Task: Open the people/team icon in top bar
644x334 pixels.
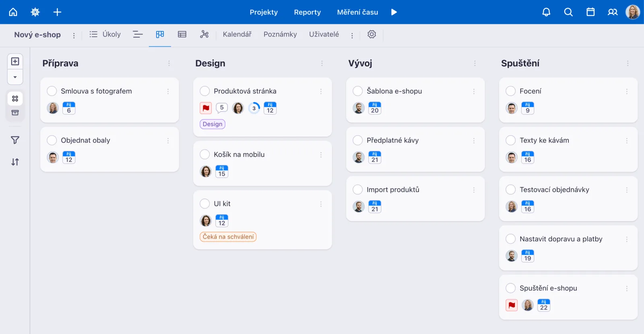Action: [613, 12]
